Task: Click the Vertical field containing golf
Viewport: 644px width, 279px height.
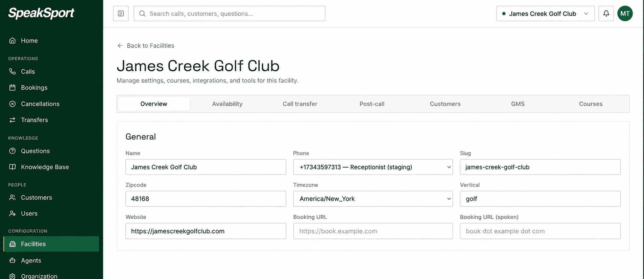Action: pyautogui.click(x=540, y=199)
